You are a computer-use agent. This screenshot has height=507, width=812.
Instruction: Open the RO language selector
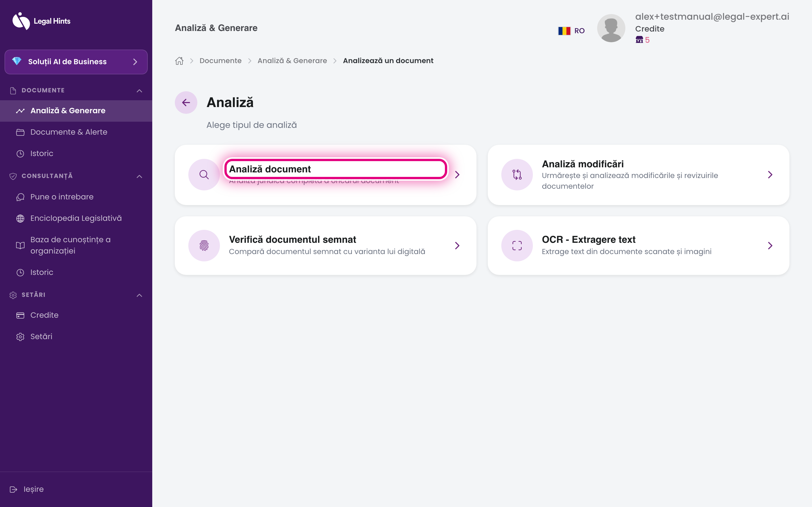tap(572, 31)
